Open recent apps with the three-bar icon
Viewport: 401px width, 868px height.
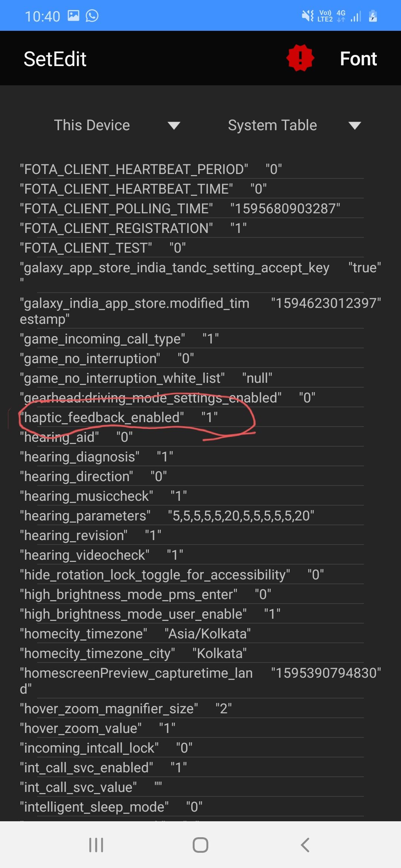[96, 845]
